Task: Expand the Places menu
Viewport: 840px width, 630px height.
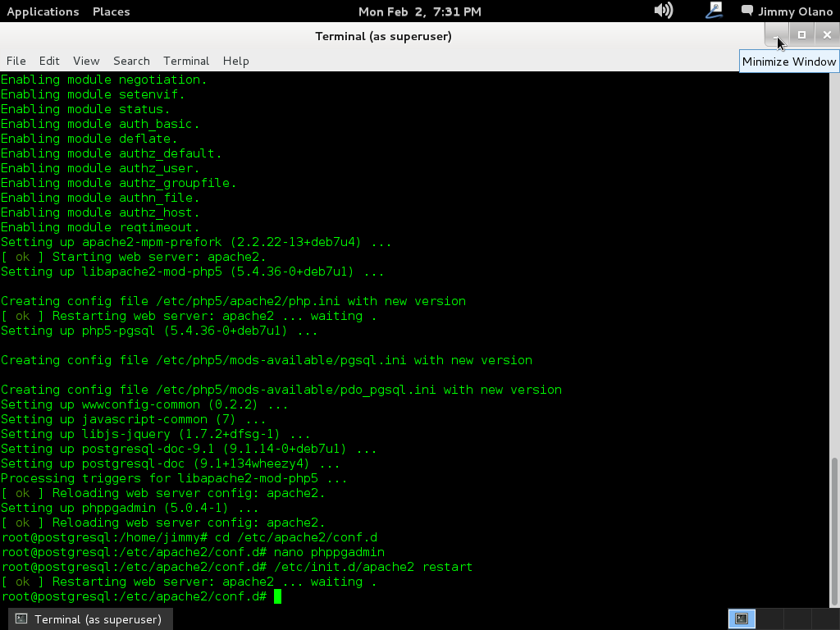Action: [111, 11]
